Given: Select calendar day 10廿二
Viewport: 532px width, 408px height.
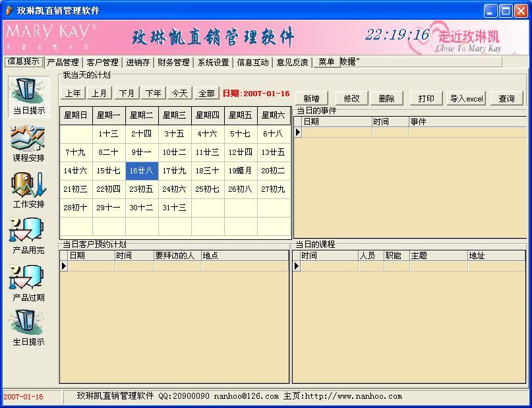Looking at the screenshot, I should pyautogui.click(x=175, y=152).
